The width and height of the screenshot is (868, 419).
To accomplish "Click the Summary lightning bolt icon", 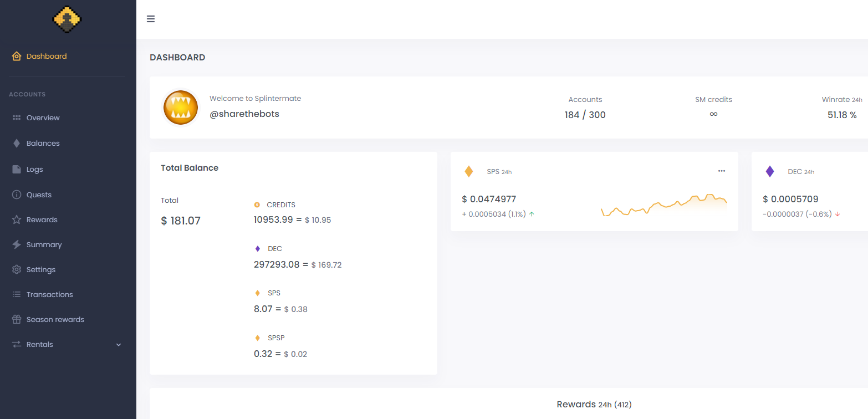I will coord(17,244).
